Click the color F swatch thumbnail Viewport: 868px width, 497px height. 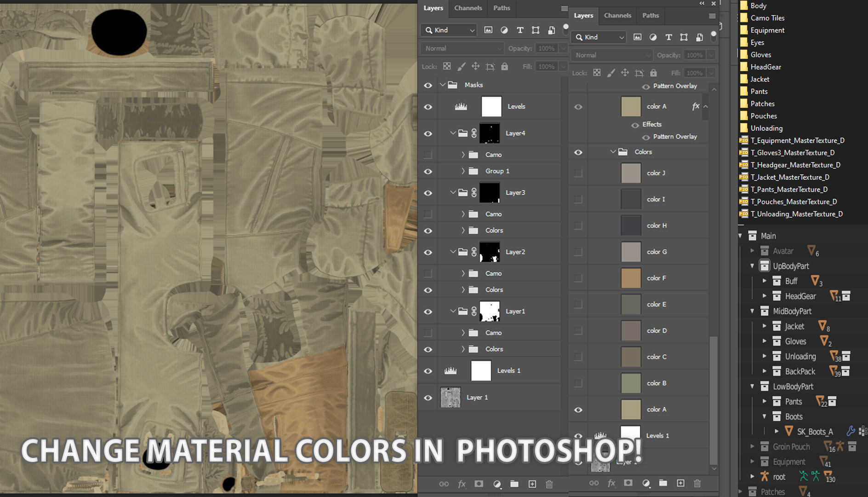(x=631, y=278)
